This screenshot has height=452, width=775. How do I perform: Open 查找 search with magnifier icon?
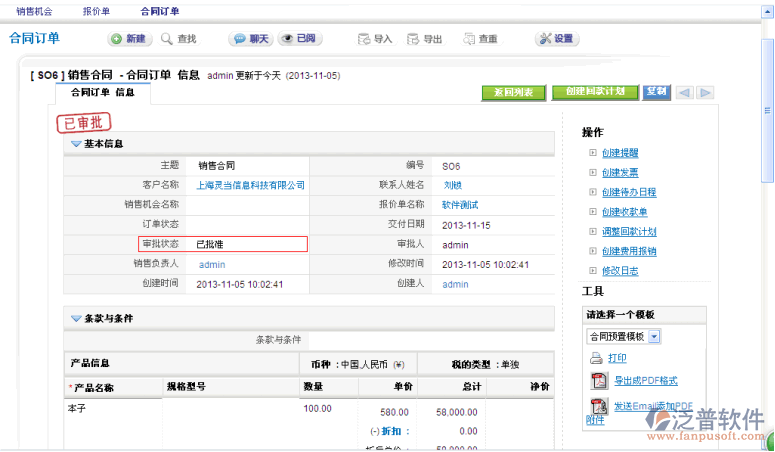click(x=178, y=39)
